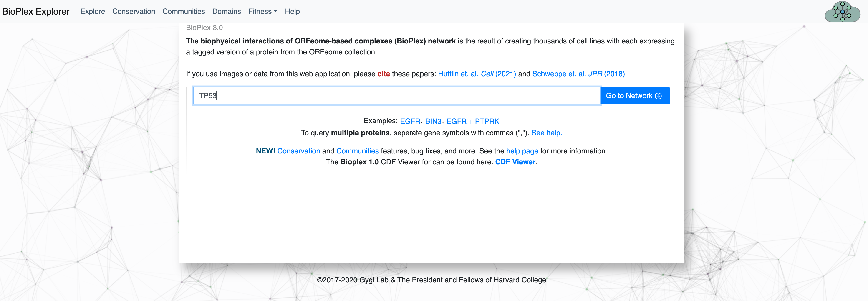
Task: Click the arrow icon in Go to Network
Action: (658, 96)
